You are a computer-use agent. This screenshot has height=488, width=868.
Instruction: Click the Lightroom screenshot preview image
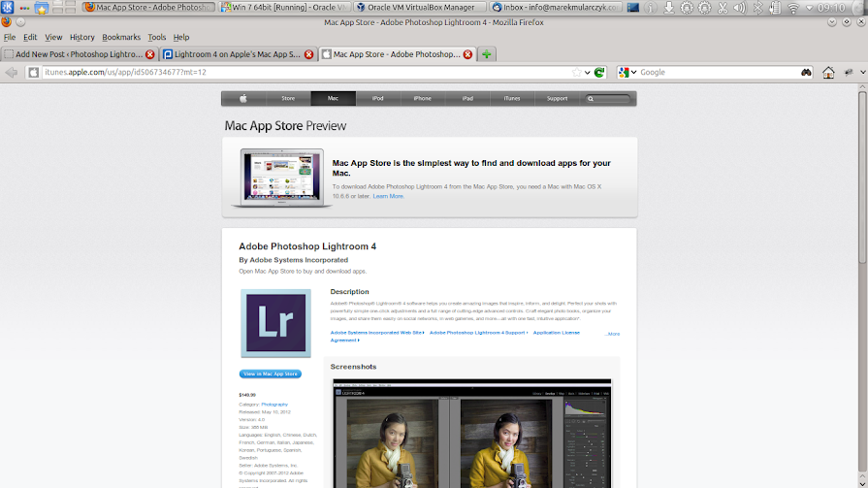coord(472,433)
